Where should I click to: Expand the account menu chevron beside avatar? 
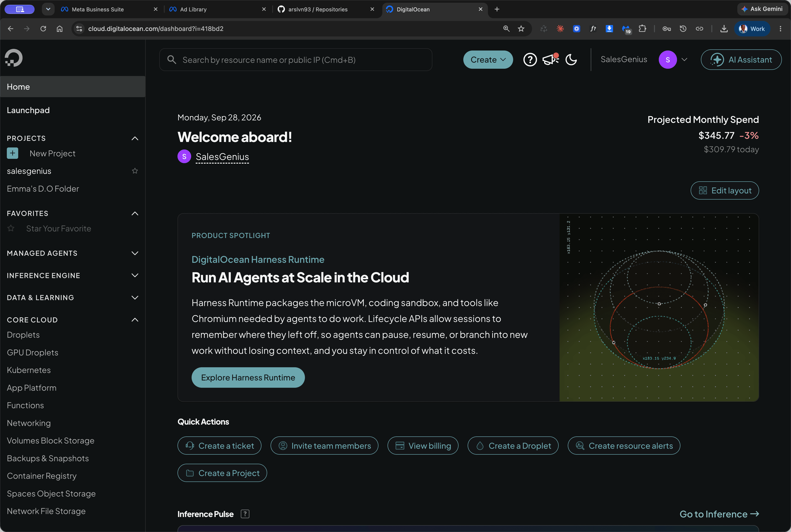[685, 60]
